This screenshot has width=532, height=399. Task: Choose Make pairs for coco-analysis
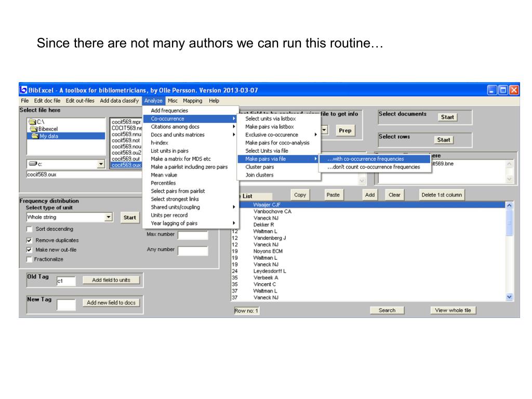278,143
